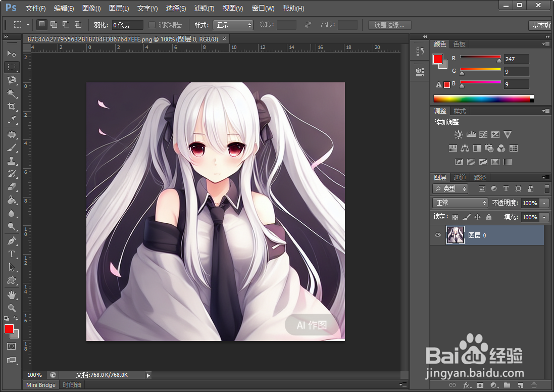The width and height of the screenshot is (554, 392).
Task: Toggle lock image pixels brush icon
Action: 466,217
